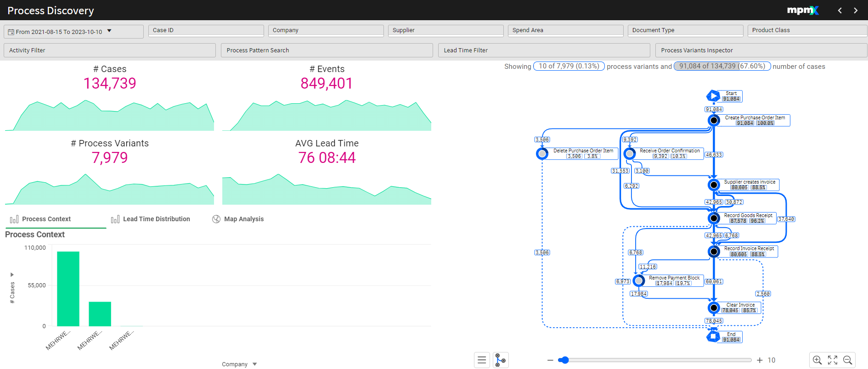
Task: Increase variants with the plus button
Action: 760,360
